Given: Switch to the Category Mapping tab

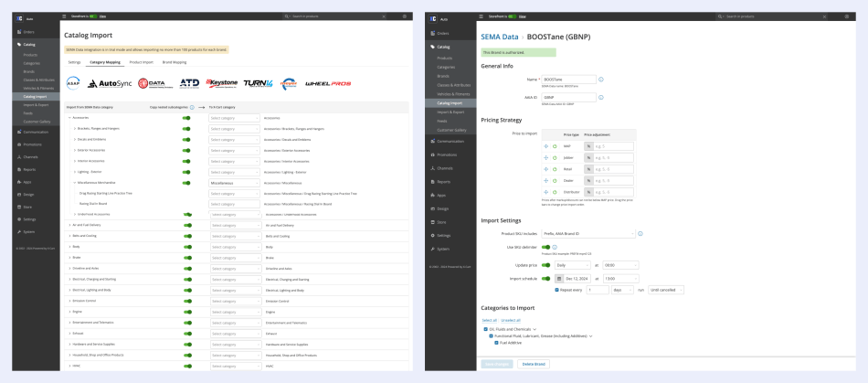Looking at the screenshot, I should point(105,62).
